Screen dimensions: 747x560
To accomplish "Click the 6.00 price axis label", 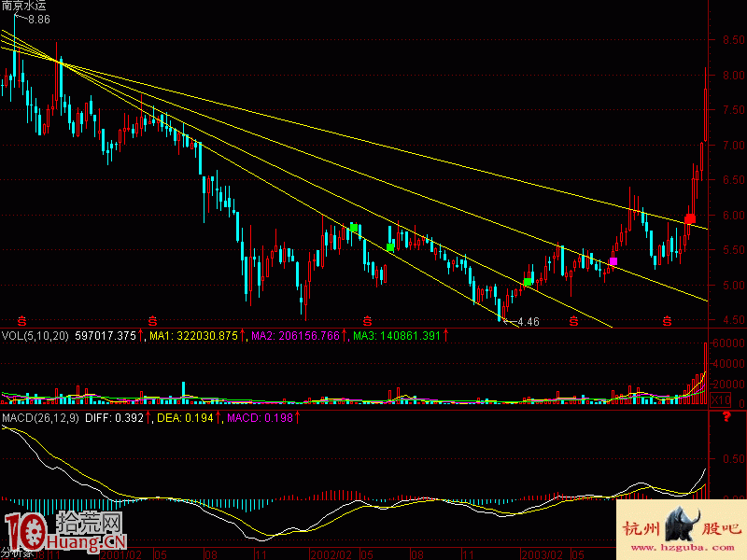I will click(733, 216).
